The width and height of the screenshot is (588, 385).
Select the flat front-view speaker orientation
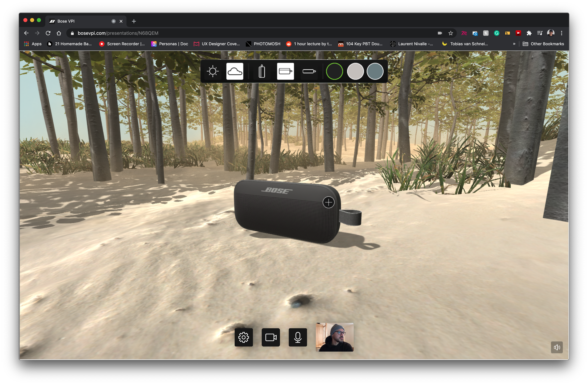click(x=285, y=71)
